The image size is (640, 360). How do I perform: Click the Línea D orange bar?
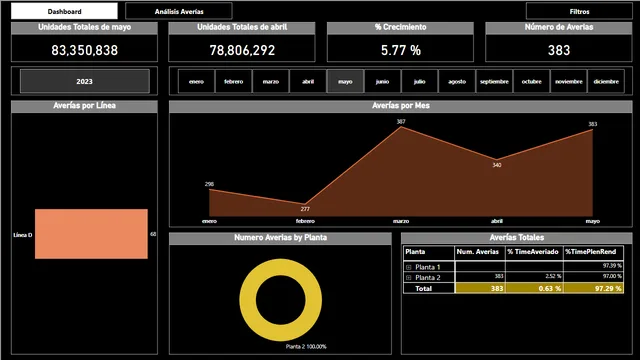pyautogui.click(x=91, y=234)
